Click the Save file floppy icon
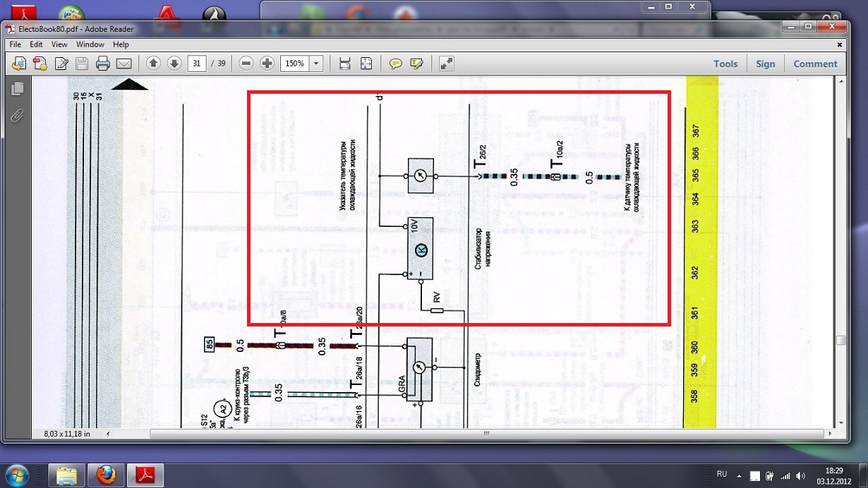Image resolution: width=868 pixels, height=488 pixels. pyautogui.click(x=82, y=63)
